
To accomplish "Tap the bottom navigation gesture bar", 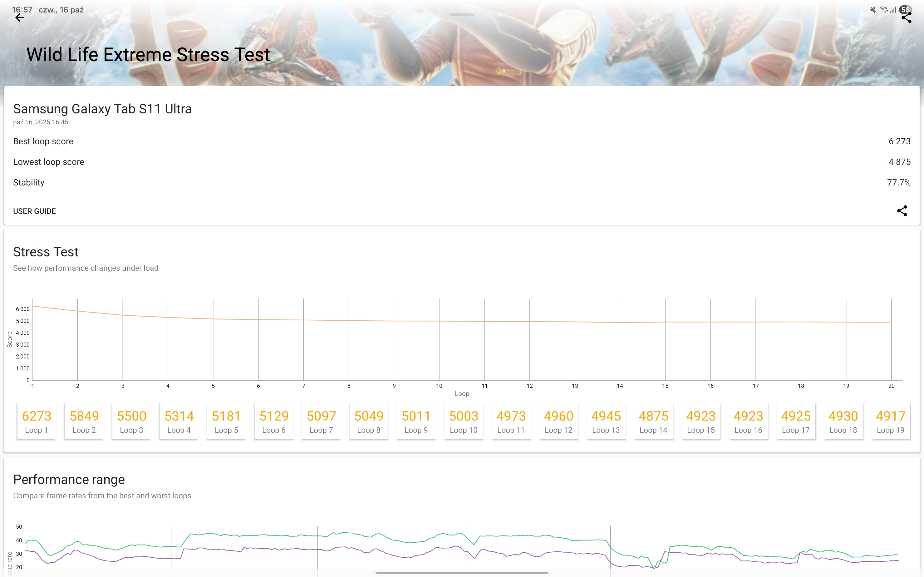I will click(x=462, y=573).
